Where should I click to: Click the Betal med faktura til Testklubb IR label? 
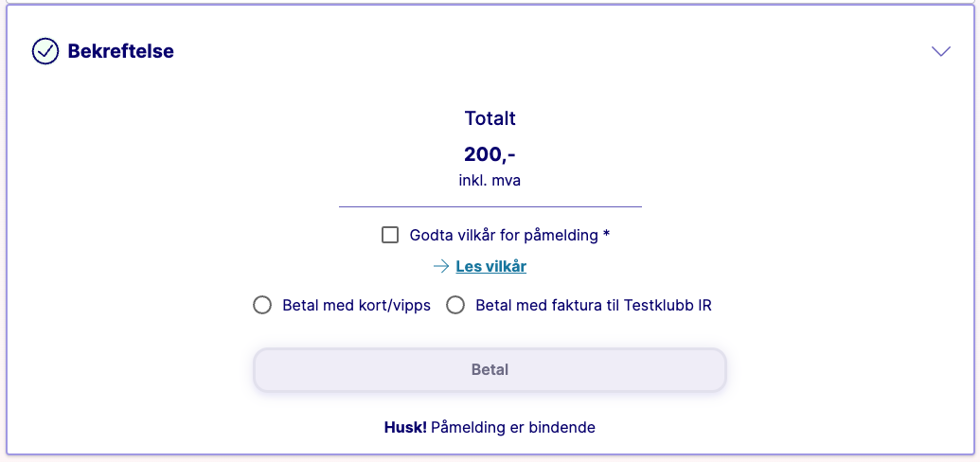(x=594, y=306)
